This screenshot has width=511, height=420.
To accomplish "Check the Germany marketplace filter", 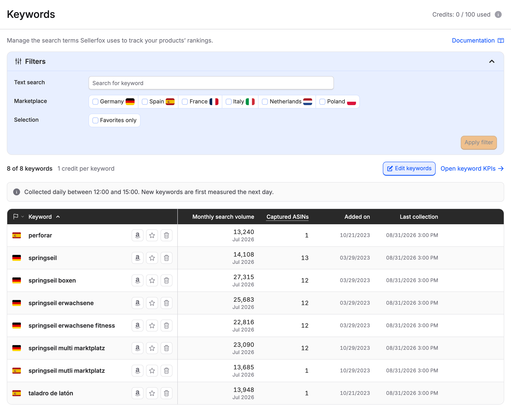I will point(95,102).
